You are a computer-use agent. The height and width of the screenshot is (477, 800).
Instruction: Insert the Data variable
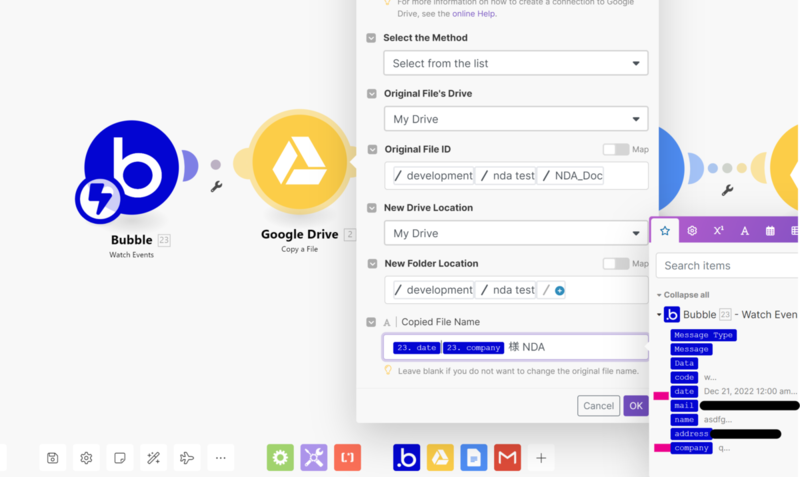coord(684,363)
